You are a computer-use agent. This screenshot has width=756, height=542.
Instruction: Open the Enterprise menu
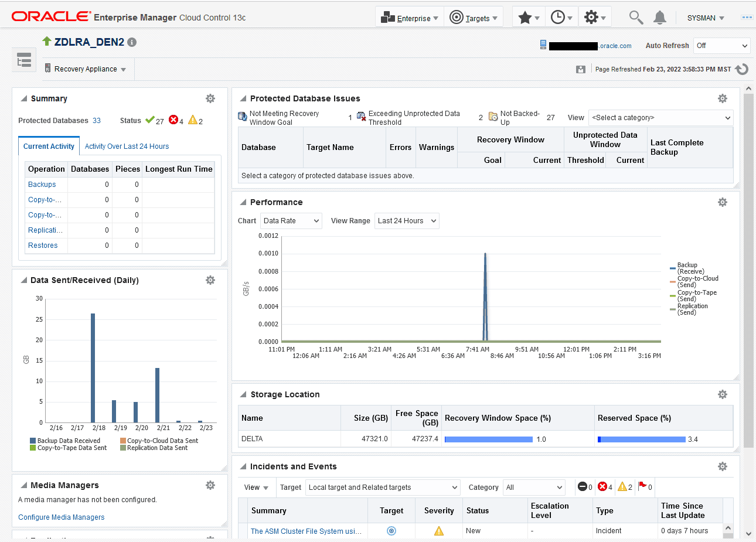[410, 18]
